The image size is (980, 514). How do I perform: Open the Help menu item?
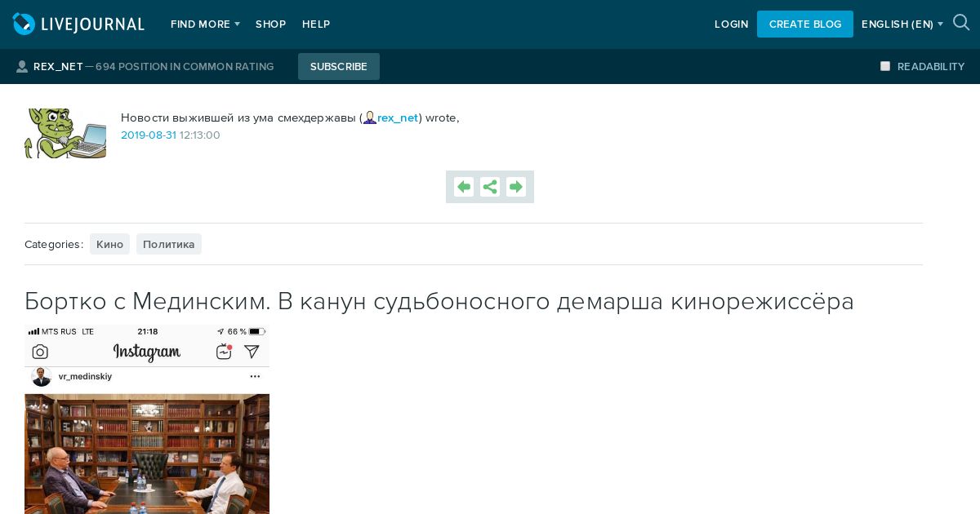316,24
